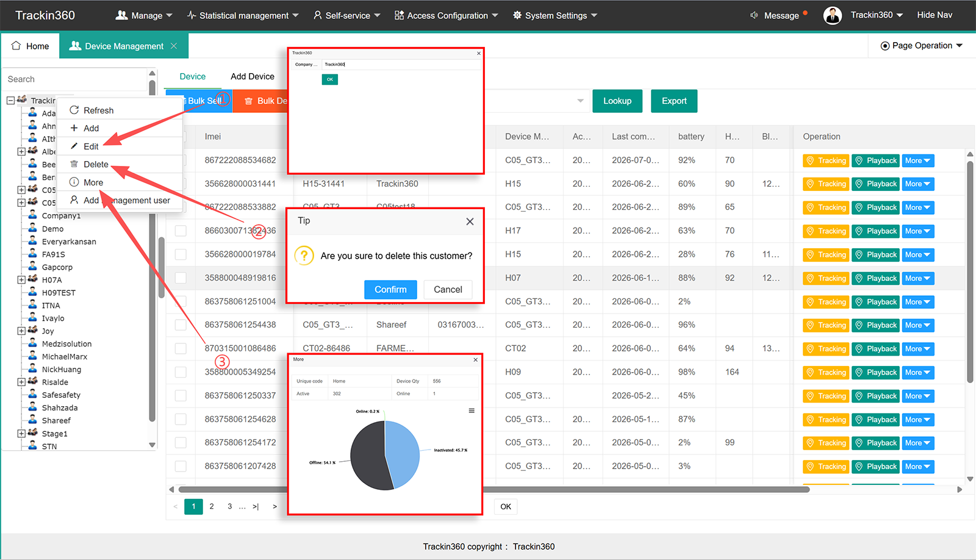Click the H07A group users icon
This screenshot has width=976, height=560.
[x=32, y=279]
